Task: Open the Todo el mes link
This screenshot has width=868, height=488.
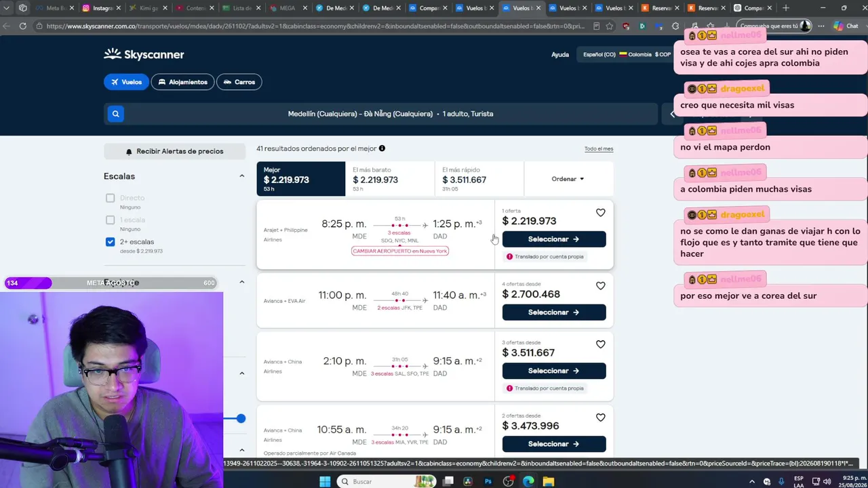Action: 599,149
